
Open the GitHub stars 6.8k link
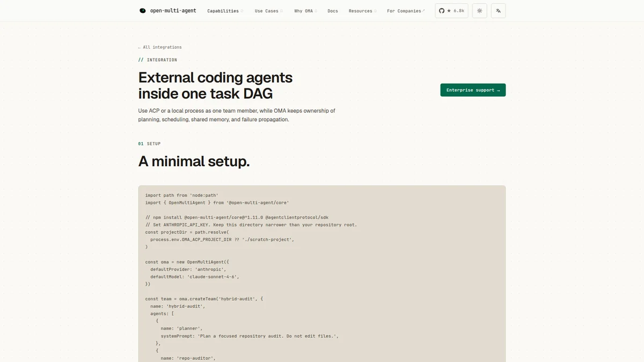point(451,11)
